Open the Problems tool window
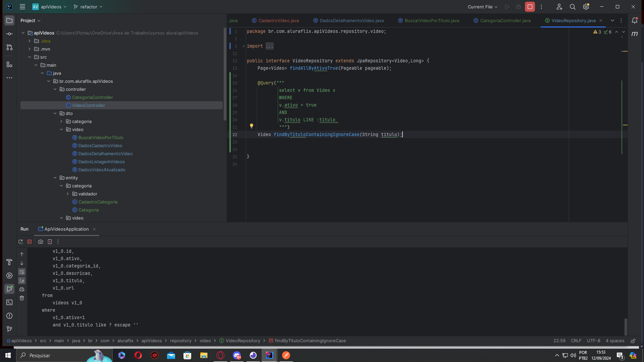 coord(9,316)
